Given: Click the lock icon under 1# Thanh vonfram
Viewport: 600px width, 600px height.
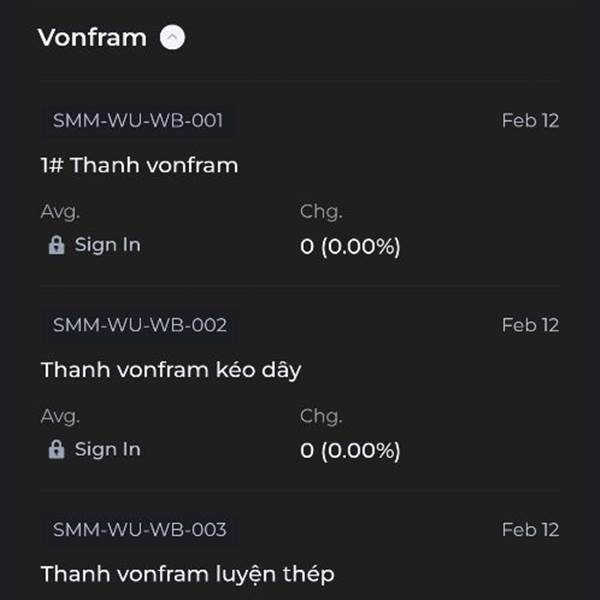Looking at the screenshot, I should pos(57,245).
